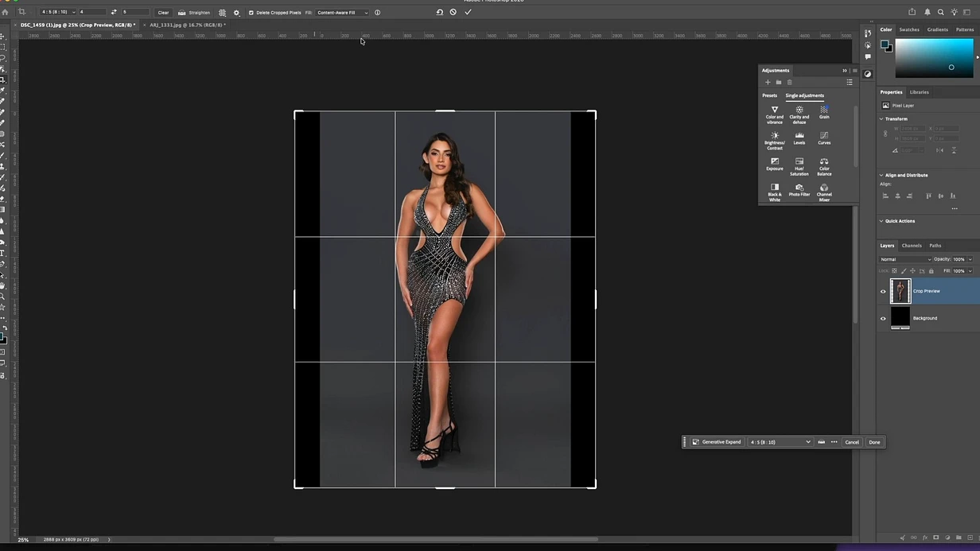This screenshot has width=980, height=551.
Task: Add a Photo Filter adjustment
Action: [799, 190]
